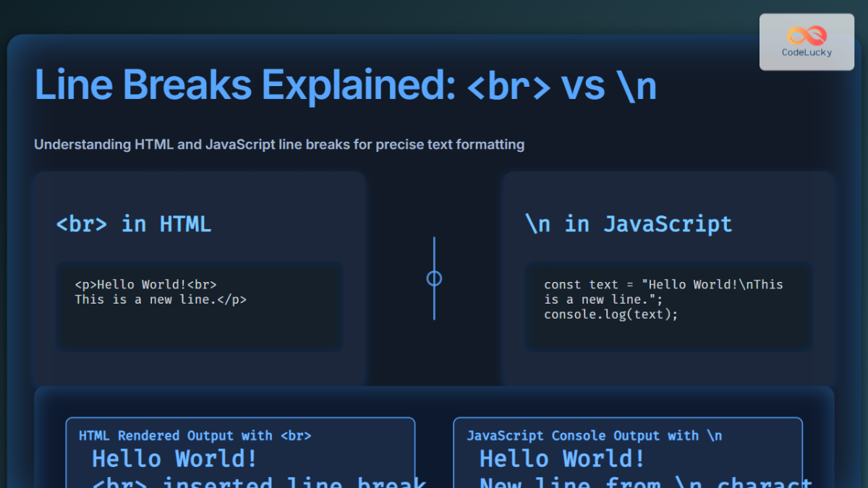Click the CodeLucky infinity logo
Viewport: 868px width, 488px height.
(805, 33)
